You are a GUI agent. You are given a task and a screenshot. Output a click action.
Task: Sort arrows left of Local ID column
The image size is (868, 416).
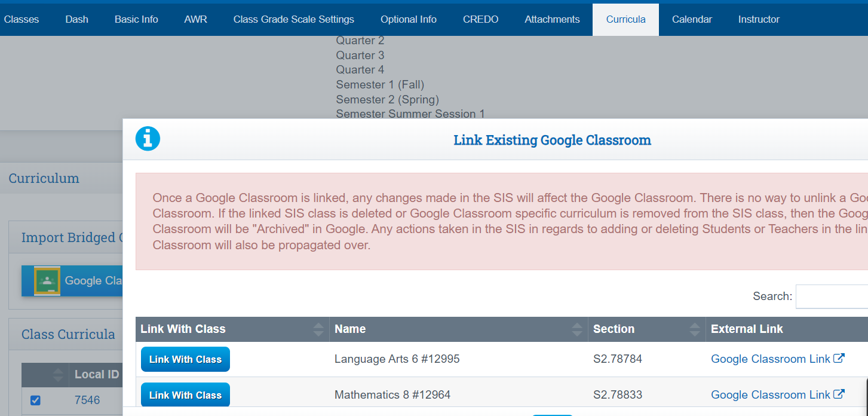point(58,375)
